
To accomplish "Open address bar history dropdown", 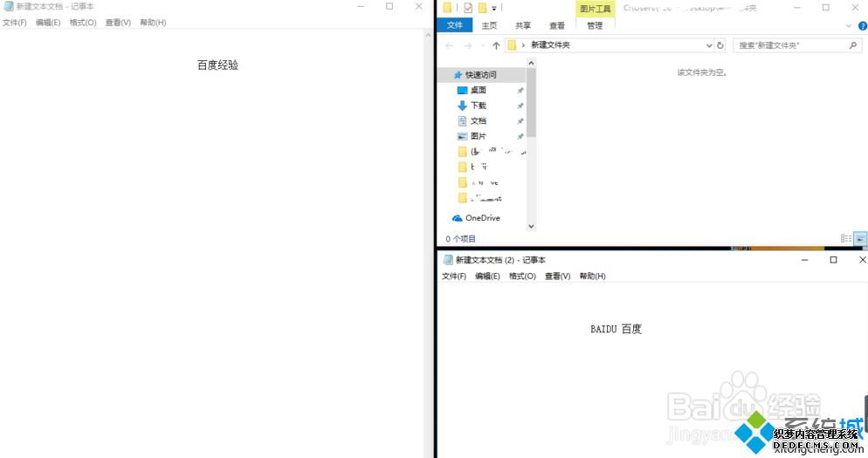I will pos(709,45).
